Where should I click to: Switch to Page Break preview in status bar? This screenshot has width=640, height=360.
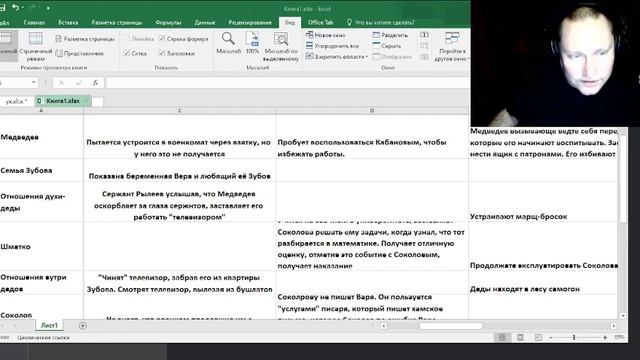pos(538,337)
